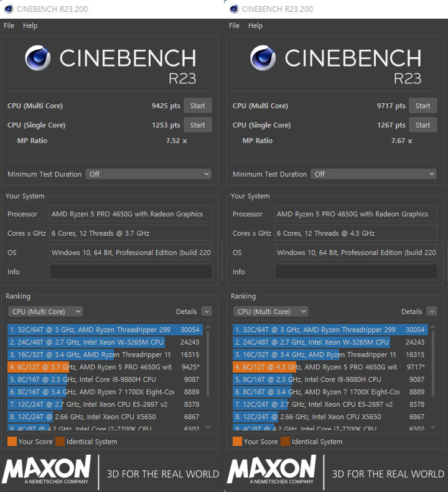448x492 pixels.
Task: Open ranking CPU (Multi Core) dropdown, right window
Action: [x=271, y=312]
